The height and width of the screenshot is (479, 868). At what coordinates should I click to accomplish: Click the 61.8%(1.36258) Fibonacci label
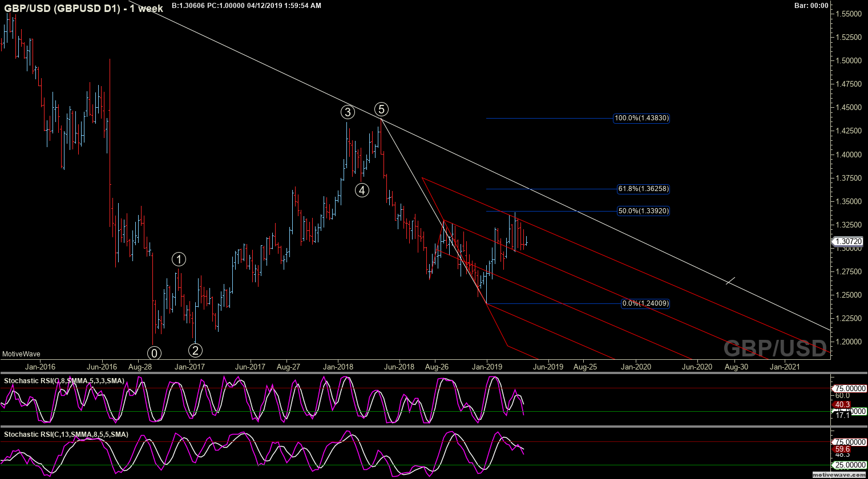pyautogui.click(x=643, y=189)
